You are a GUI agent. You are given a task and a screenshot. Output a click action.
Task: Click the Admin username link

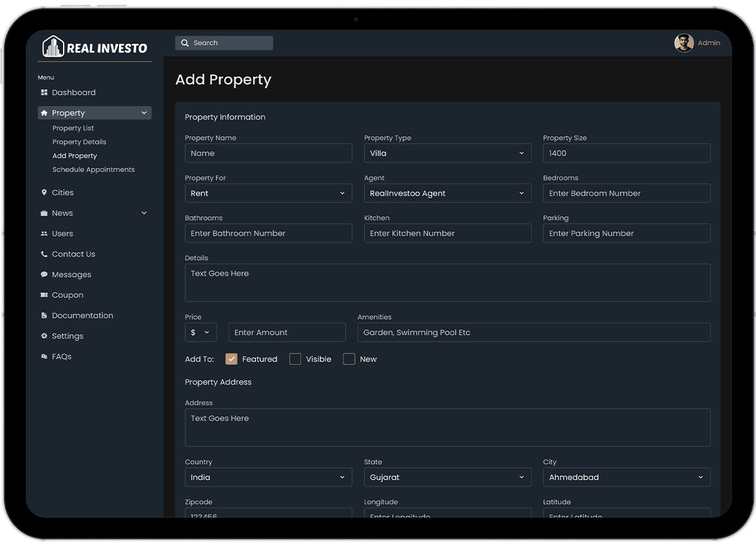[709, 43]
